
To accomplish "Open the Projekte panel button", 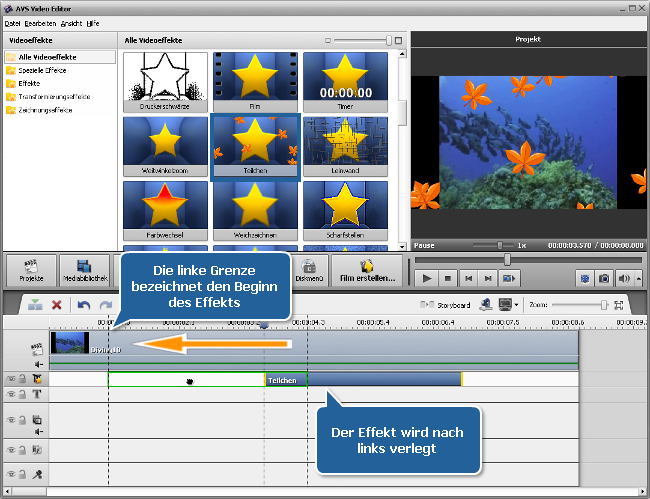I will coord(31,271).
